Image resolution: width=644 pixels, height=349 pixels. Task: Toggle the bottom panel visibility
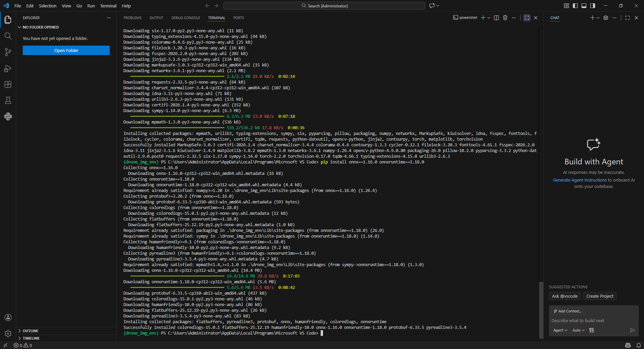(x=584, y=6)
